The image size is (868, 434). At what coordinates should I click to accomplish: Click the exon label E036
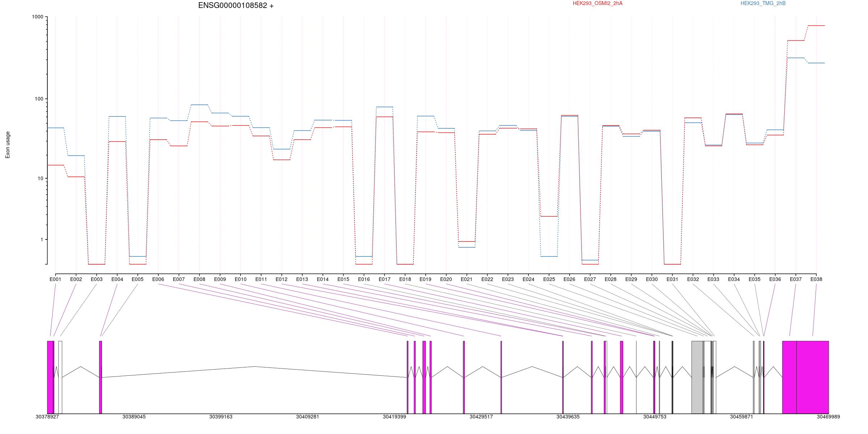(775, 279)
